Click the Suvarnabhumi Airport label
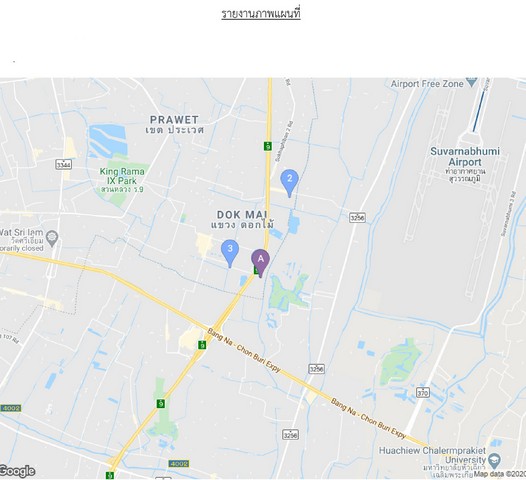This screenshot has width=526, height=480. (x=465, y=157)
